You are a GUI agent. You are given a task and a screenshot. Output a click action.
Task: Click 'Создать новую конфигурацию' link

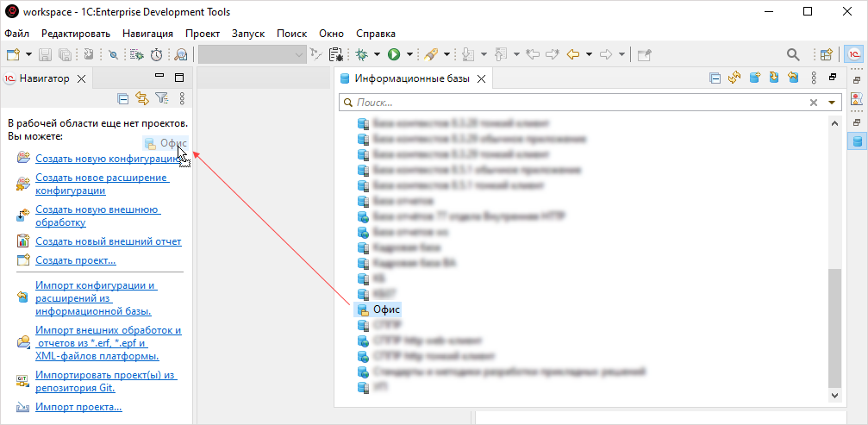click(x=103, y=158)
